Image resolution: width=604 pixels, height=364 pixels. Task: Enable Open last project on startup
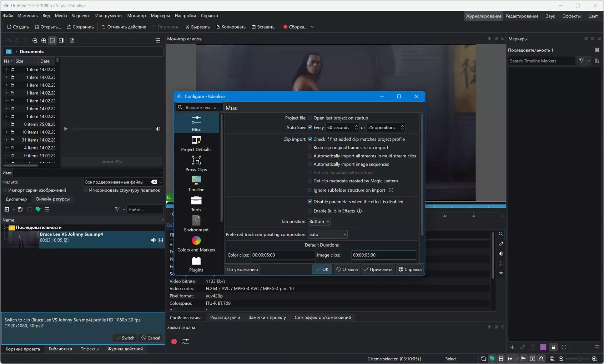tap(310, 118)
